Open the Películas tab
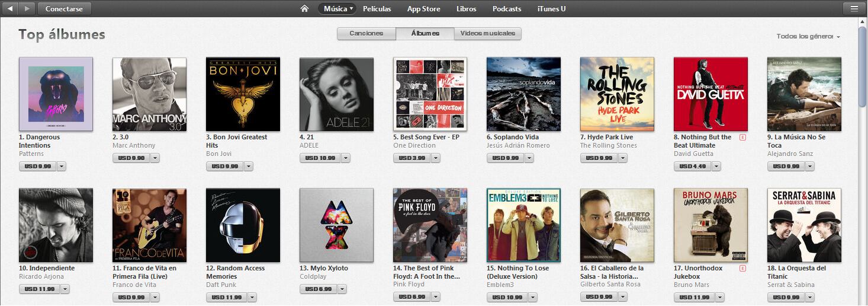Image resolution: width=868 pixels, height=306 pixels. click(377, 8)
